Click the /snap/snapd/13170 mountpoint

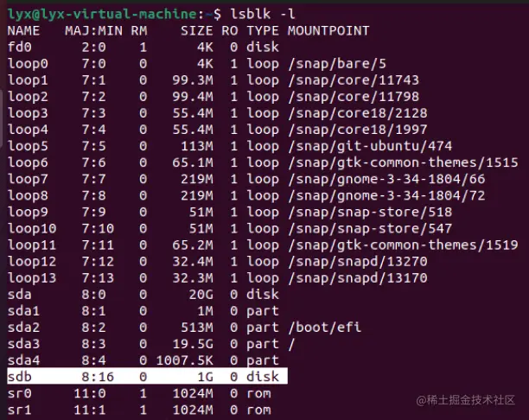coord(358,278)
